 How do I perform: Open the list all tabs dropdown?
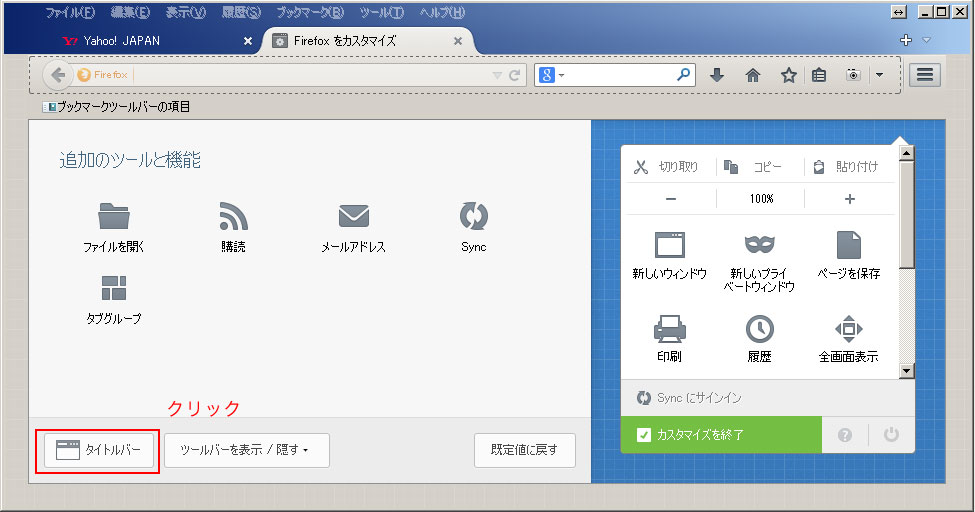(926, 40)
